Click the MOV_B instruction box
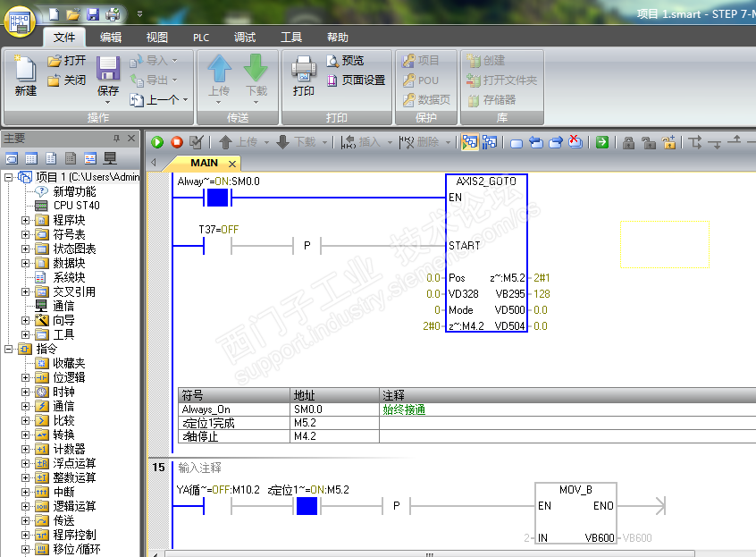 575,512
